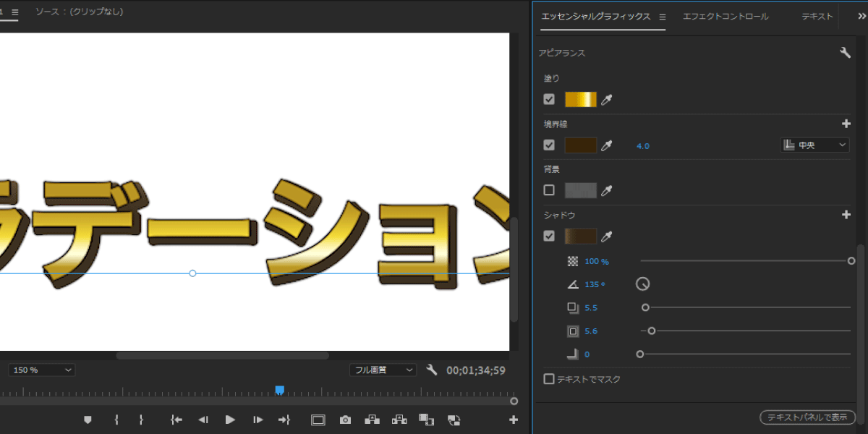Screen dimensions: 868x434
Task: Disable the シャドウ shadow checkbox
Action: [x=549, y=236]
